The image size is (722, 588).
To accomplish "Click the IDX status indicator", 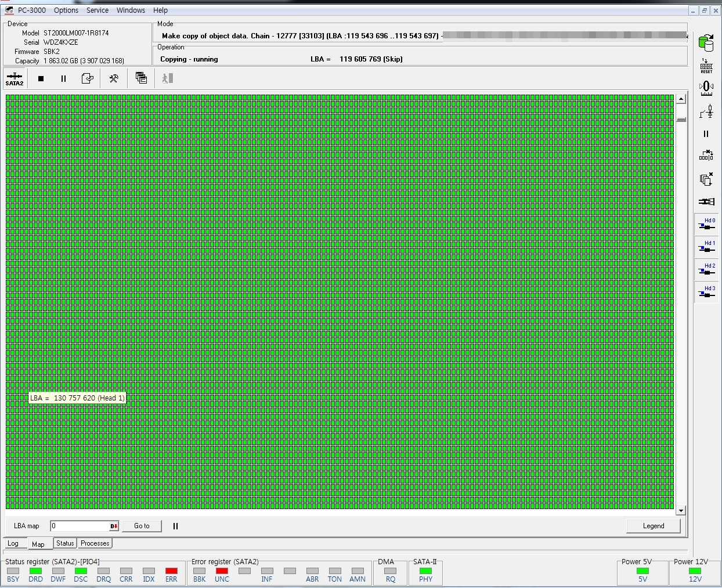I will point(149,571).
